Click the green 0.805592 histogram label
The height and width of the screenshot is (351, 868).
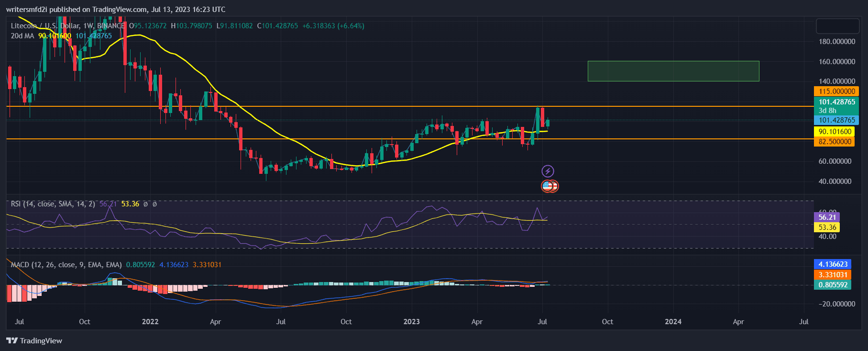coord(833,285)
